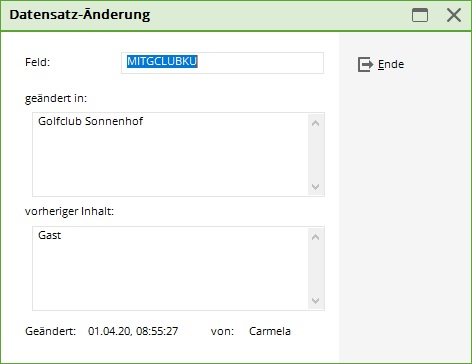Click the Ende button label
This screenshot has width=472, height=364.
click(391, 64)
